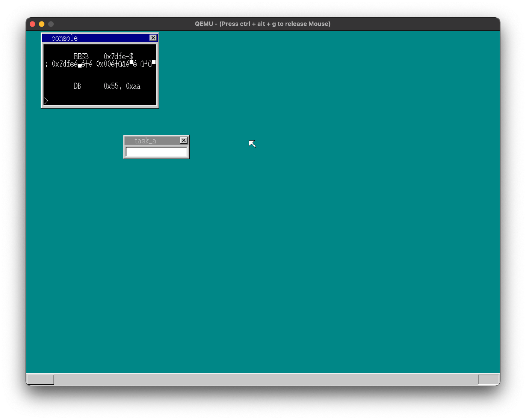The height and width of the screenshot is (420, 526).
Task: Click the recessed tray box on taskbar right
Action: tap(488, 379)
